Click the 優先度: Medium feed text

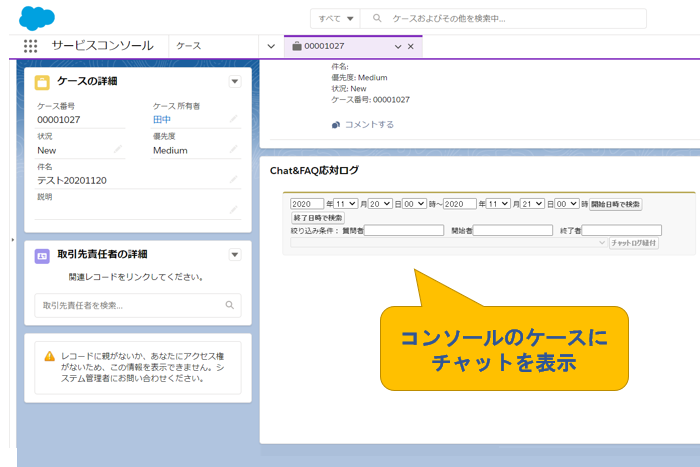(x=359, y=78)
